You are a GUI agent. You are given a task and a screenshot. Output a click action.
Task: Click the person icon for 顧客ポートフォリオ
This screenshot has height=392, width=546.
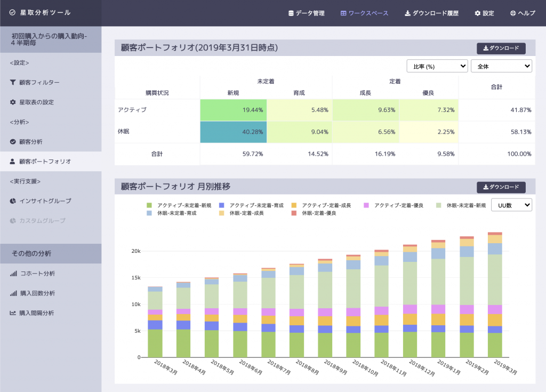(13, 161)
